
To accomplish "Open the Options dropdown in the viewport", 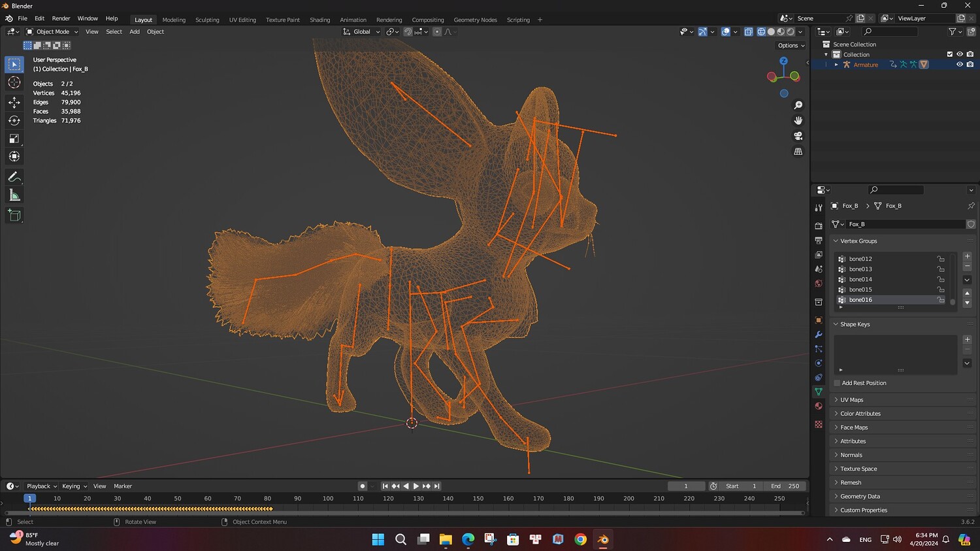I will click(791, 46).
